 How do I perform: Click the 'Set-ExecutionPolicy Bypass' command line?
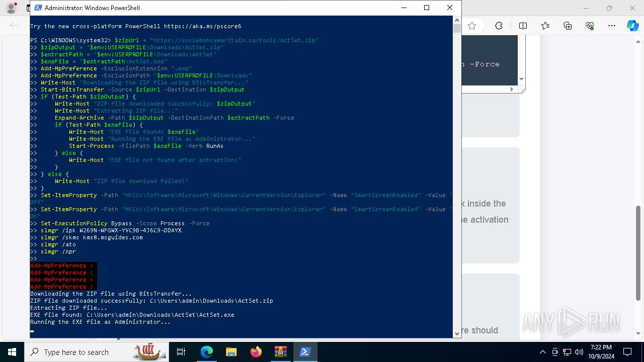(x=125, y=223)
